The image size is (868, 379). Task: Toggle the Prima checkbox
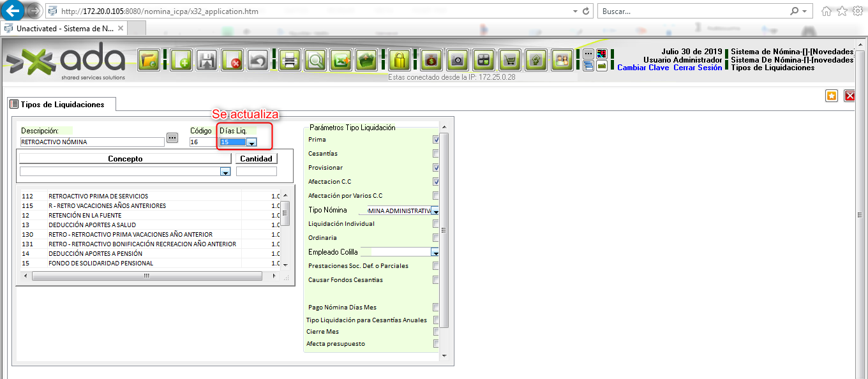[436, 140]
